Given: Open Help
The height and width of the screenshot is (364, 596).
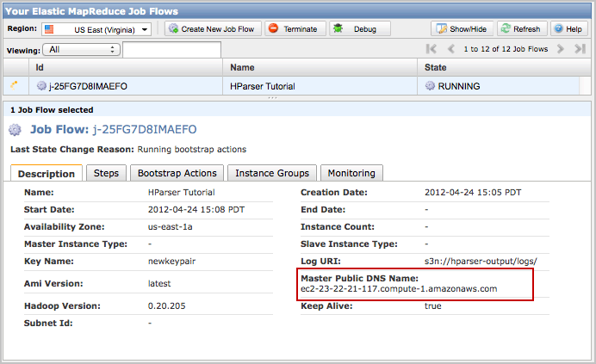Looking at the screenshot, I should [569, 29].
